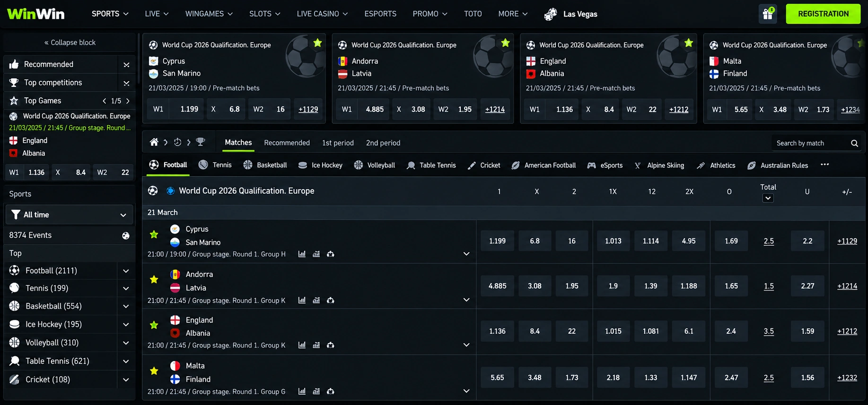Open +1129 markets for Cyprus row
Viewport: 868px width, 405px height.
tap(847, 241)
